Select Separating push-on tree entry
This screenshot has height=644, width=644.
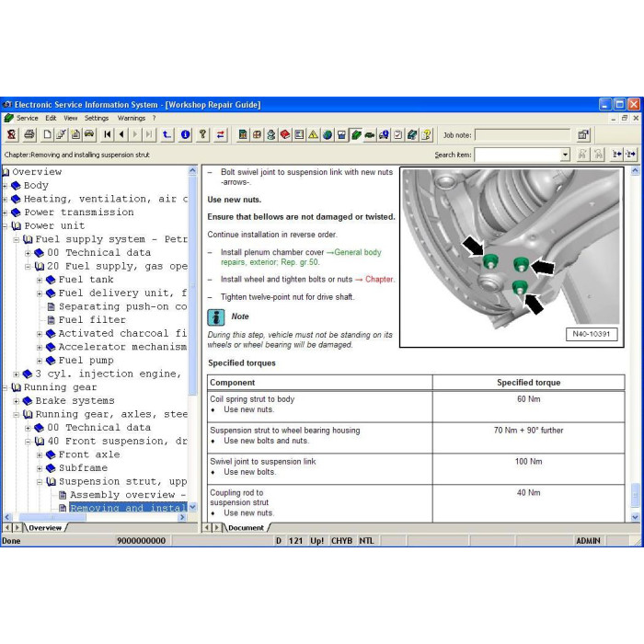[122, 306]
